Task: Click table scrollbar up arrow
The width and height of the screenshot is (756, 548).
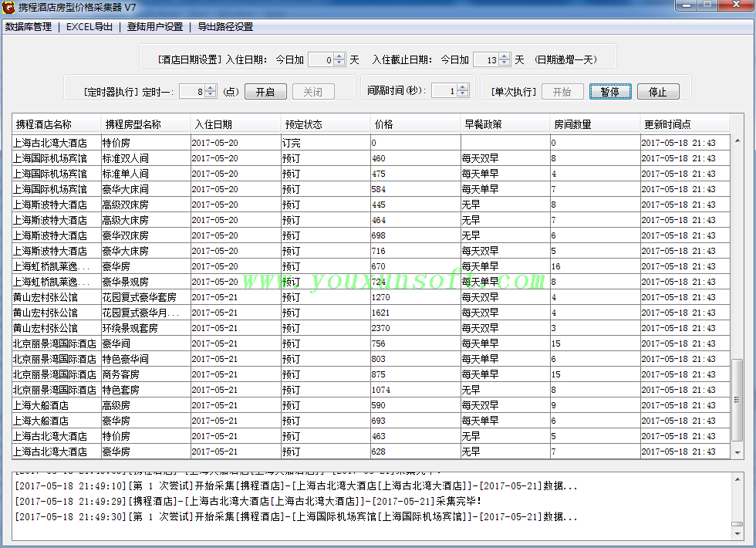Action: pos(737,140)
